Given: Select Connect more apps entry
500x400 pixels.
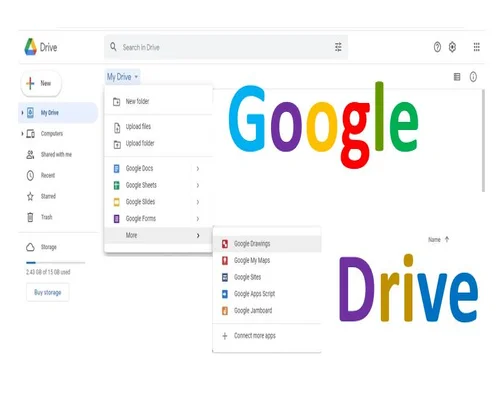Looking at the screenshot, I should [267, 336].
